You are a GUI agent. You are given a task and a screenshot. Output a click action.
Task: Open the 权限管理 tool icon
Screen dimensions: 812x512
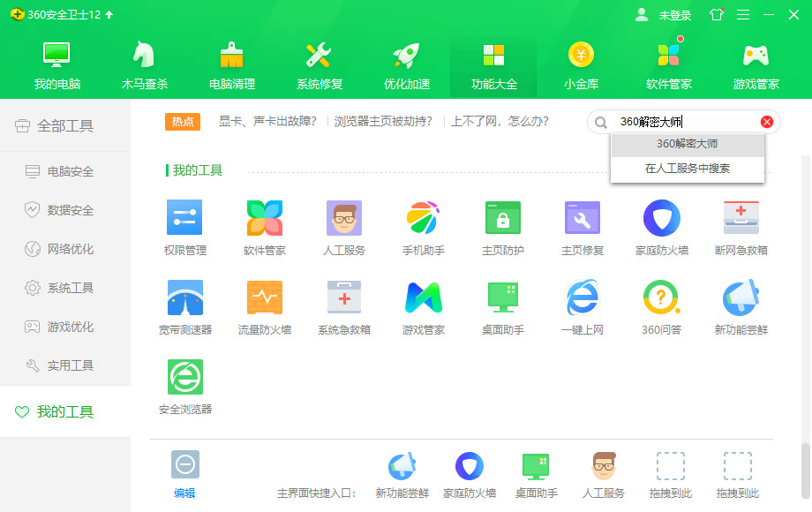[184, 218]
